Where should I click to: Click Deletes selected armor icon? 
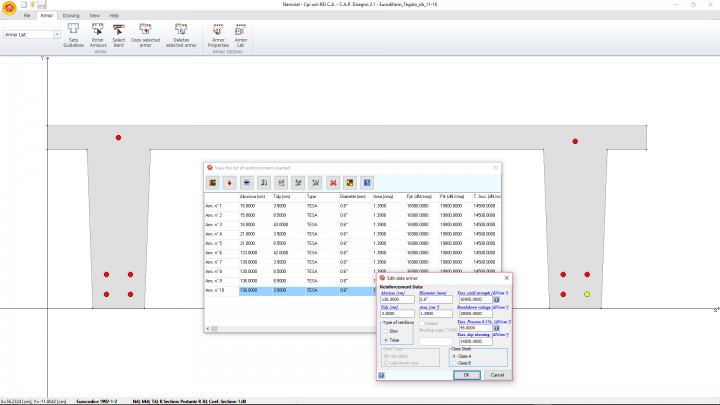point(181,30)
